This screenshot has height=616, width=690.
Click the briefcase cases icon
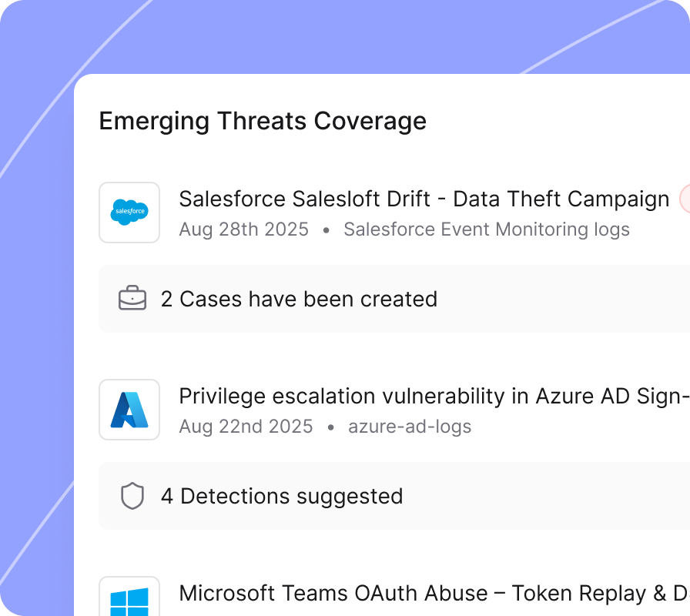[x=132, y=299]
